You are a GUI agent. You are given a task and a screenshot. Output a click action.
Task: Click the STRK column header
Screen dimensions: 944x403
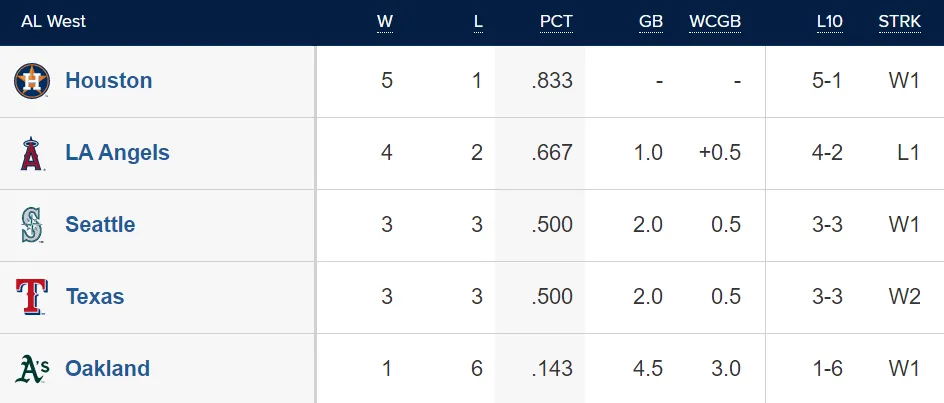899,22
